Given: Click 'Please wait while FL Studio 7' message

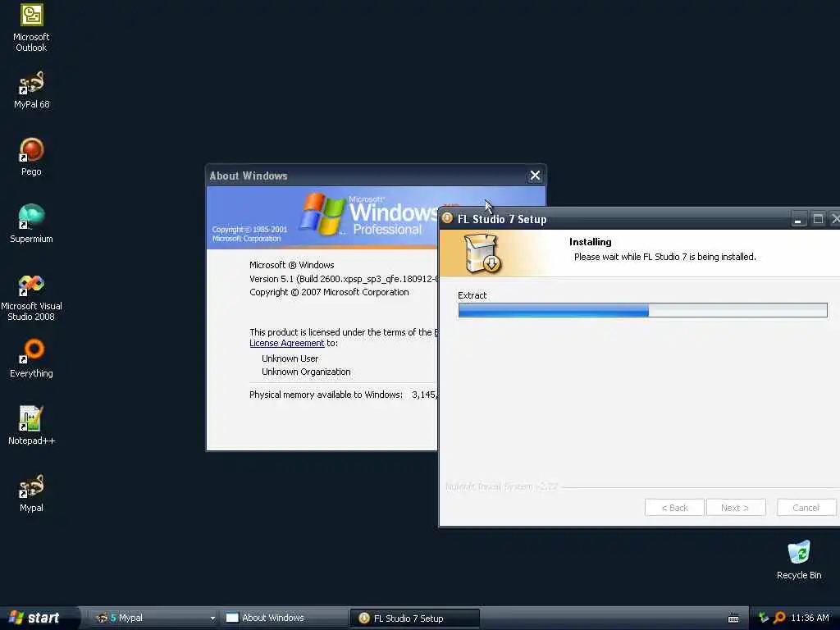Looking at the screenshot, I should coord(664,257).
